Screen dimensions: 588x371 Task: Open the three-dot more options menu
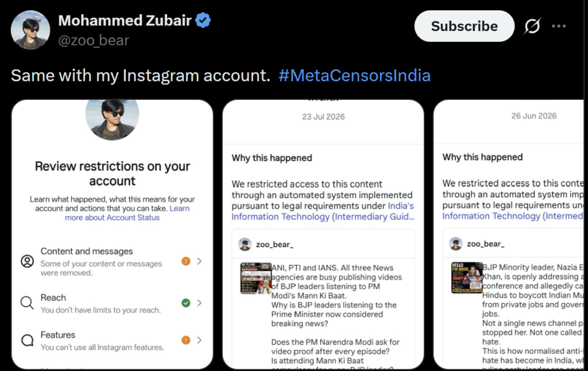(559, 26)
